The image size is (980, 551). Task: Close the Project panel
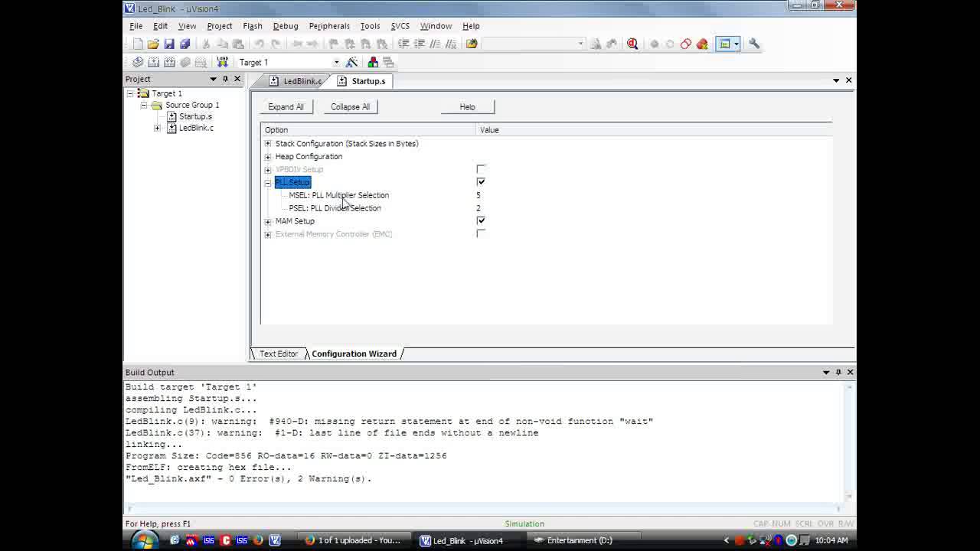point(237,79)
